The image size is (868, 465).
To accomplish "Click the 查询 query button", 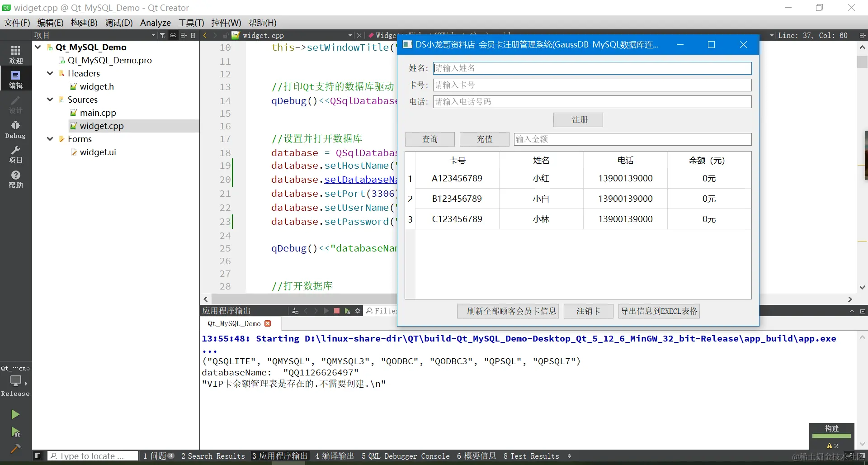I will click(430, 139).
